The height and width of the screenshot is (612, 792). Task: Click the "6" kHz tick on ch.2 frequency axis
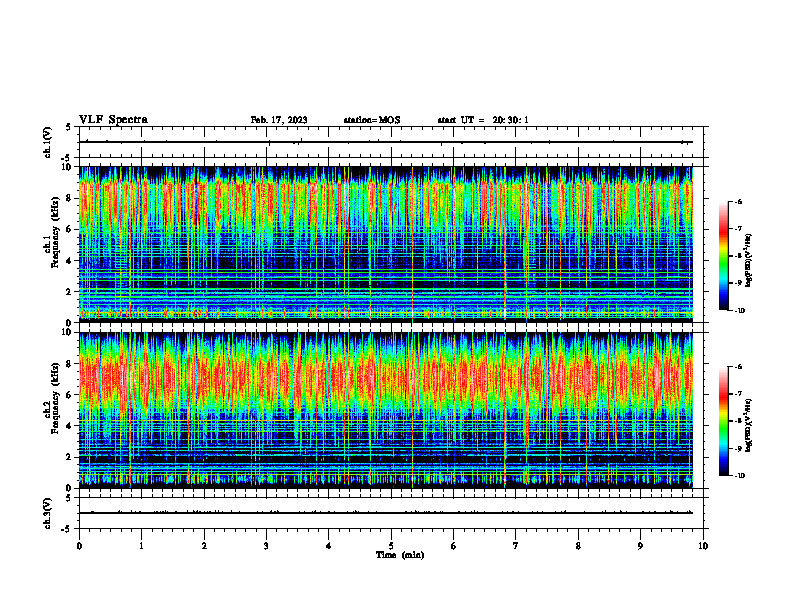69,395
